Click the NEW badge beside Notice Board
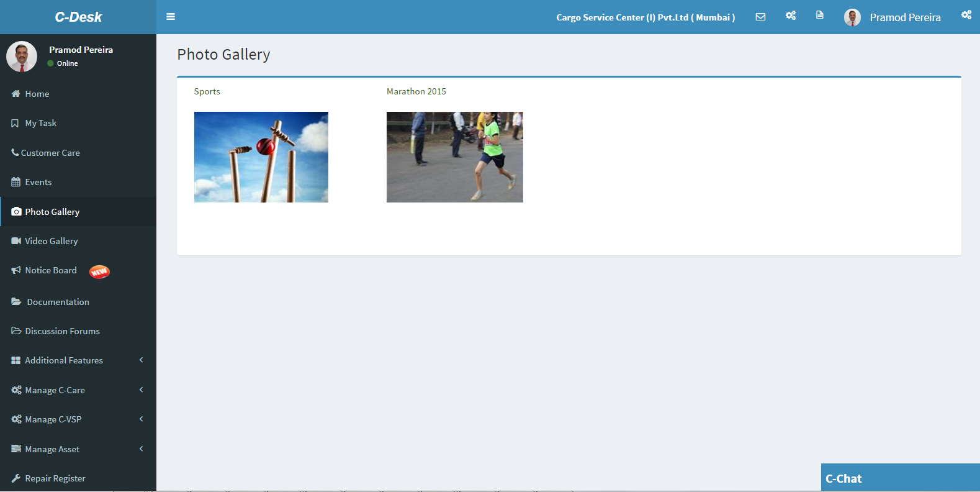Image resolution: width=980 pixels, height=492 pixels. pos(99,271)
